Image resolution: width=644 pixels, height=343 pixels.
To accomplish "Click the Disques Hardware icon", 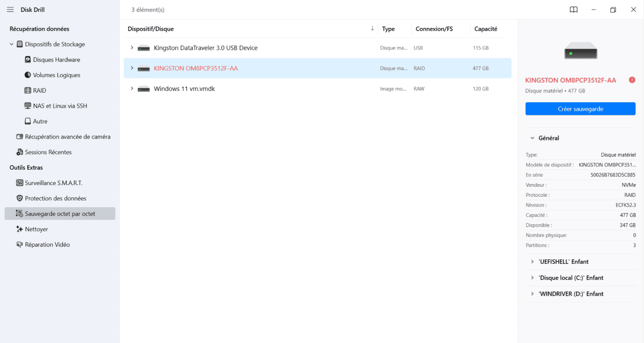I will [28, 60].
